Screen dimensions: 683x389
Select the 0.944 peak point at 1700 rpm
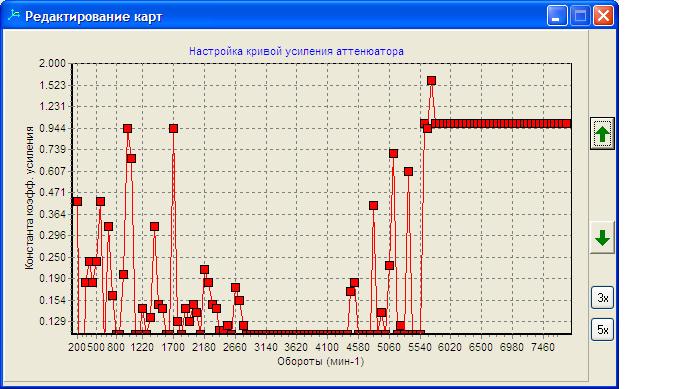pyautogui.click(x=173, y=129)
